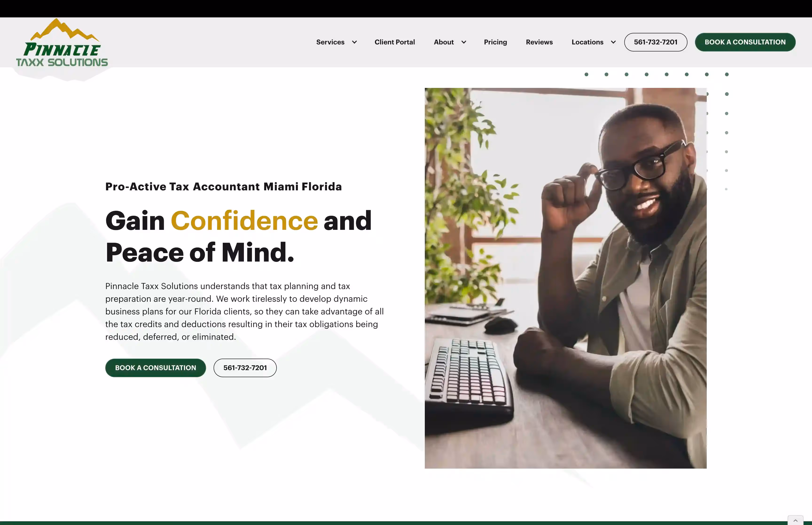Expand the About dropdown chevron

point(464,42)
